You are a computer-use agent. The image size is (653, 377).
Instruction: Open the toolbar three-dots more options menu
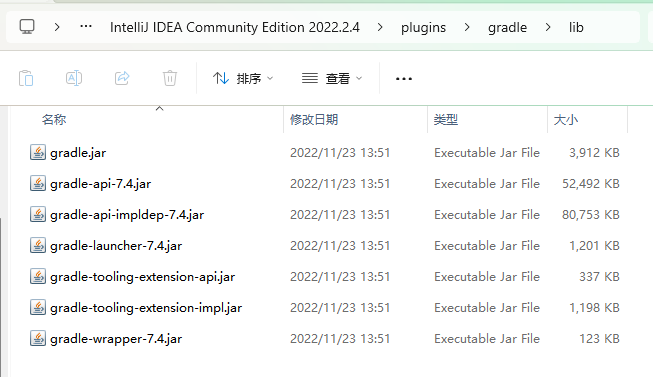click(x=404, y=79)
